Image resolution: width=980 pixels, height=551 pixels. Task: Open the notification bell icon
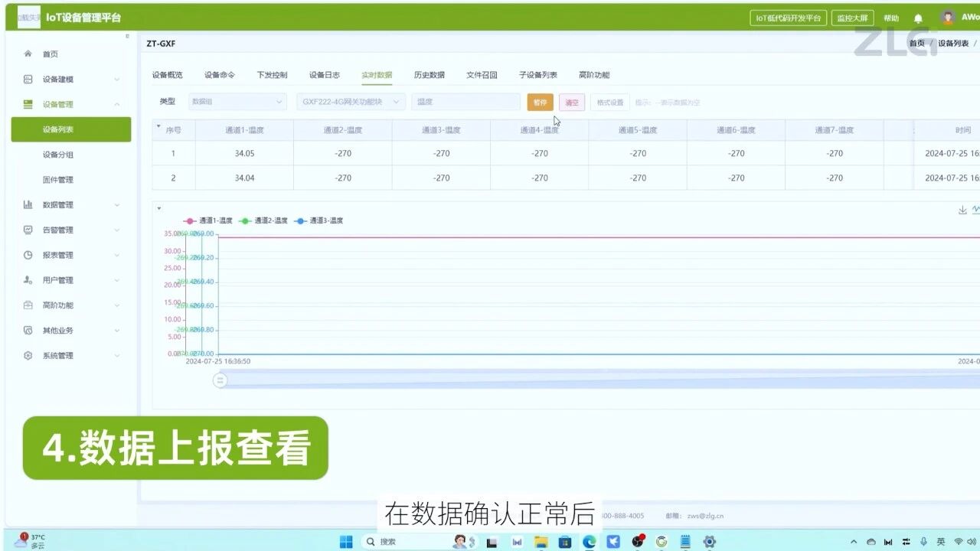coord(917,17)
